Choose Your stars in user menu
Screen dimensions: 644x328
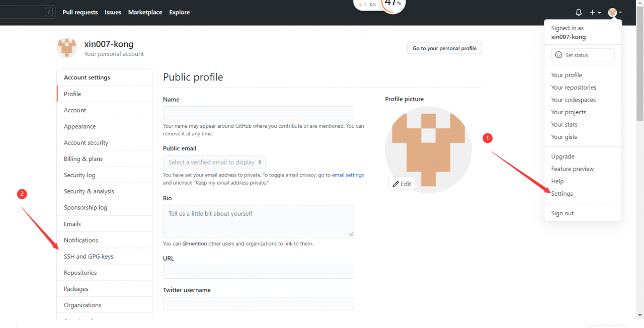583,124
